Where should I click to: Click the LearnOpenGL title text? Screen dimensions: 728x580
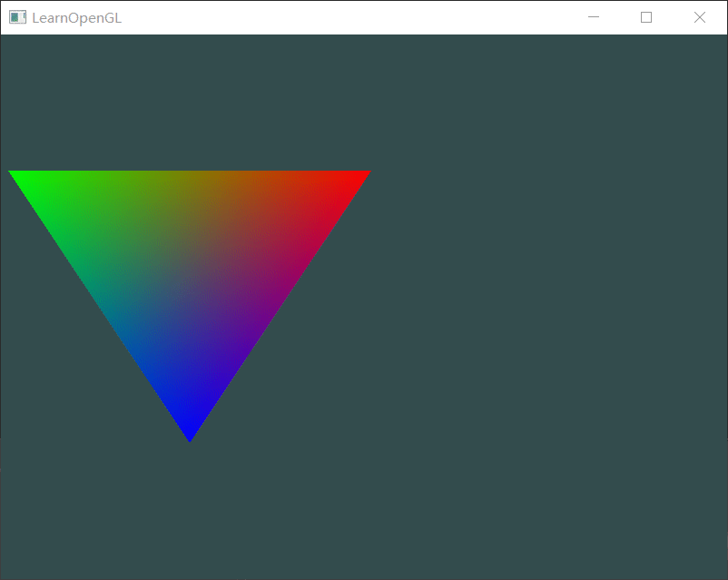pyautogui.click(x=76, y=17)
